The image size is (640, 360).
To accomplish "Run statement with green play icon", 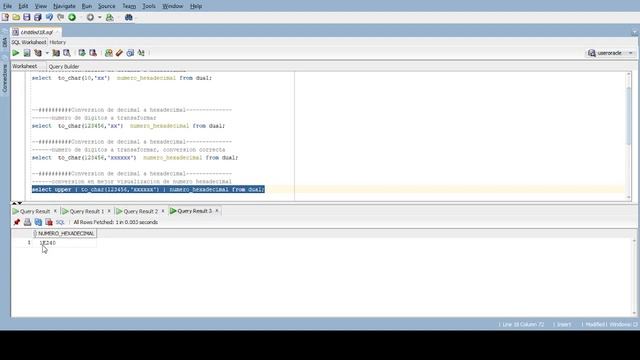I will pos(16,53).
